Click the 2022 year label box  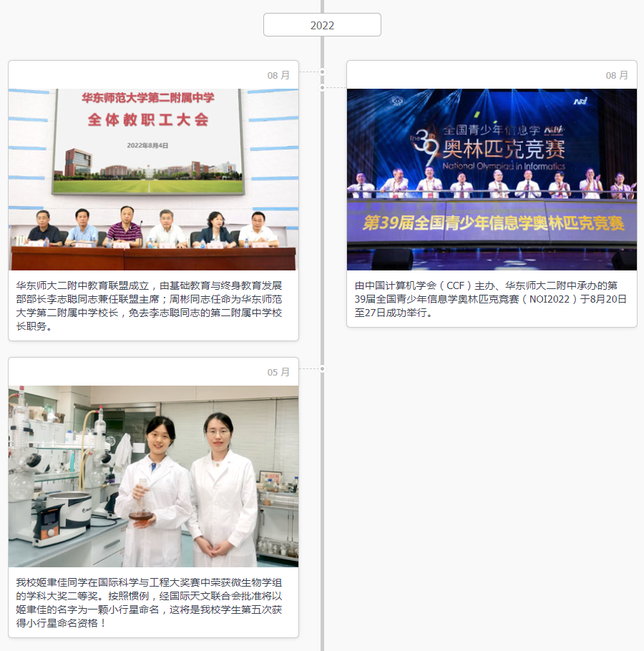tap(322, 25)
